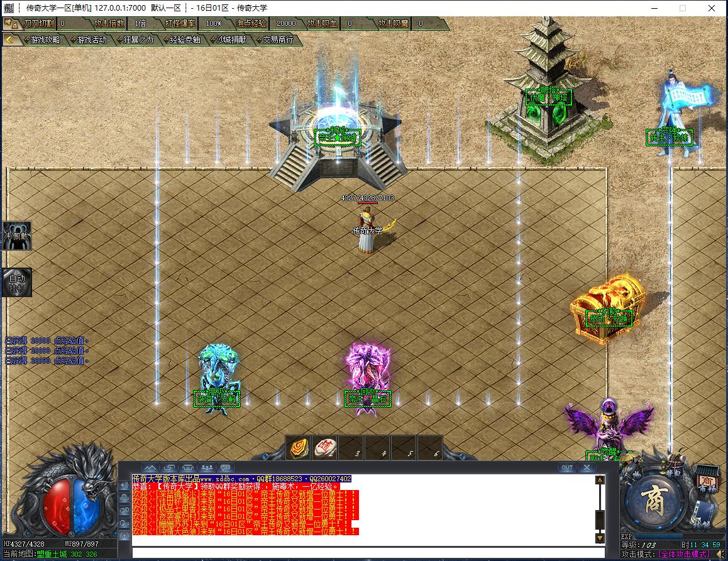Click the 攻击吸血 stat label

pyautogui.click(x=323, y=23)
